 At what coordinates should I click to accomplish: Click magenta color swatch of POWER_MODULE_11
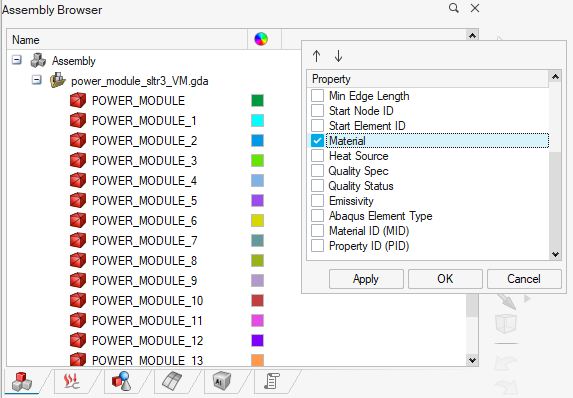257,321
